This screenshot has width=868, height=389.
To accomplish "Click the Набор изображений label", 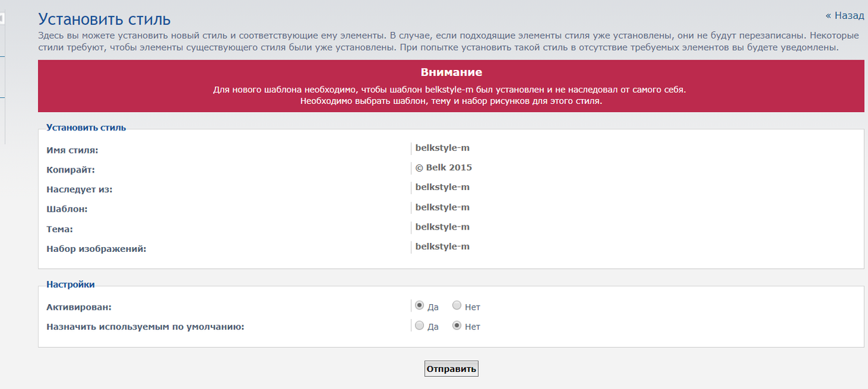I will point(96,249).
